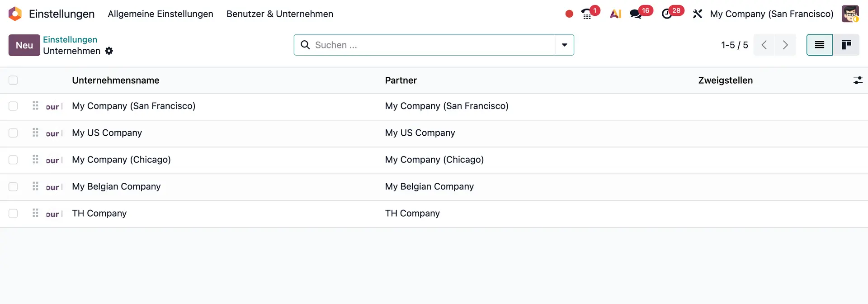Open Benutzer & Unternehmen menu
868x304 pixels.
280,14
